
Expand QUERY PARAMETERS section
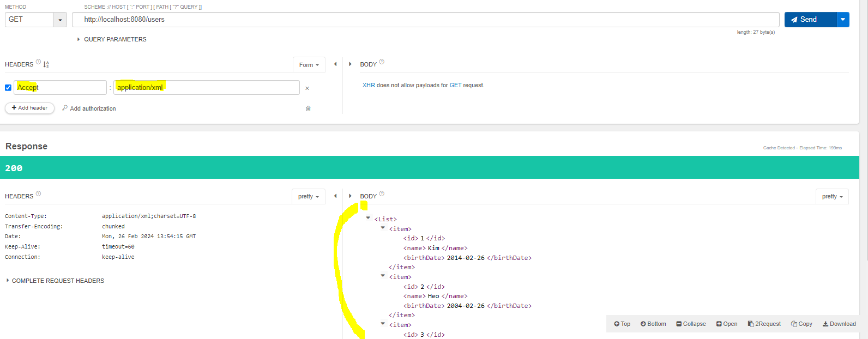click(112, 39)
